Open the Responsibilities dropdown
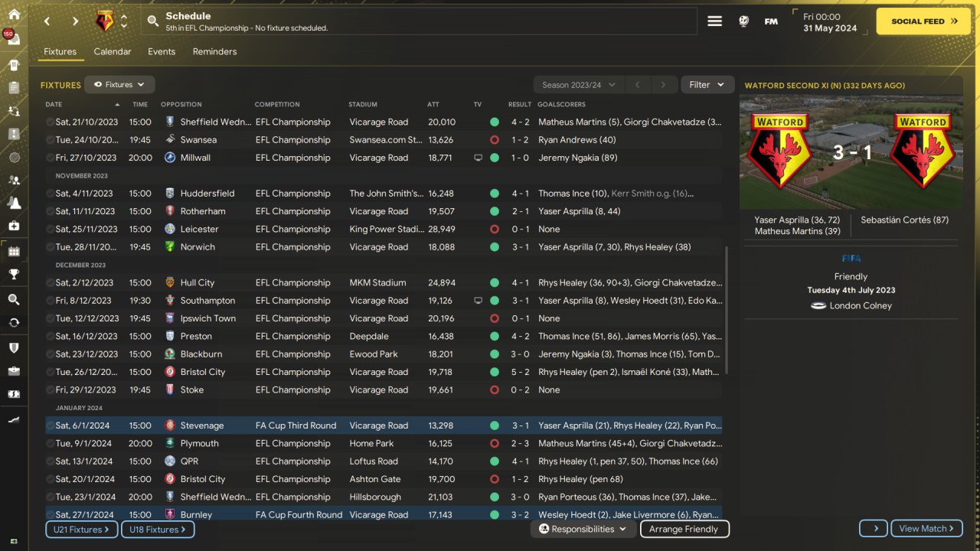 (583, 529)
